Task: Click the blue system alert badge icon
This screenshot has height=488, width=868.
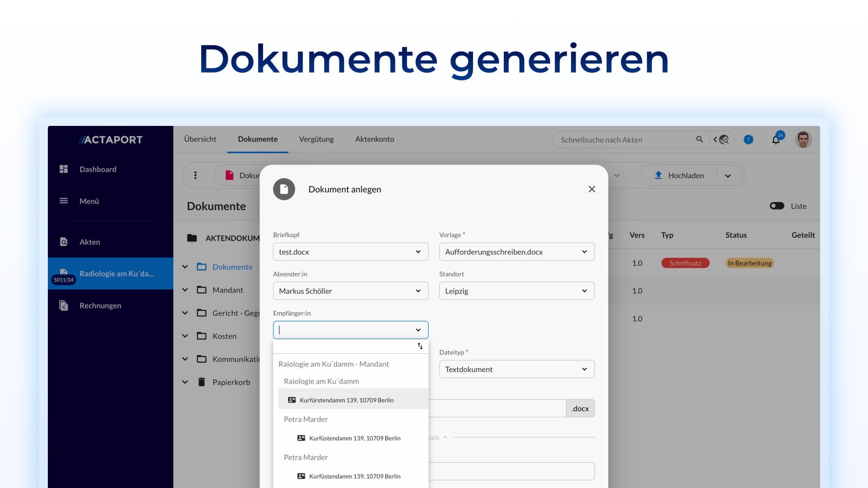Action: 748,140
